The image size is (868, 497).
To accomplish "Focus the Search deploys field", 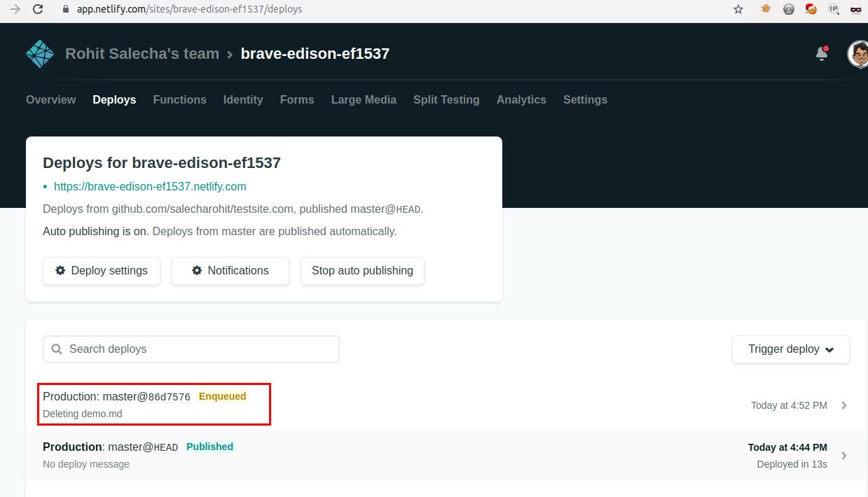I will point(191,349).
